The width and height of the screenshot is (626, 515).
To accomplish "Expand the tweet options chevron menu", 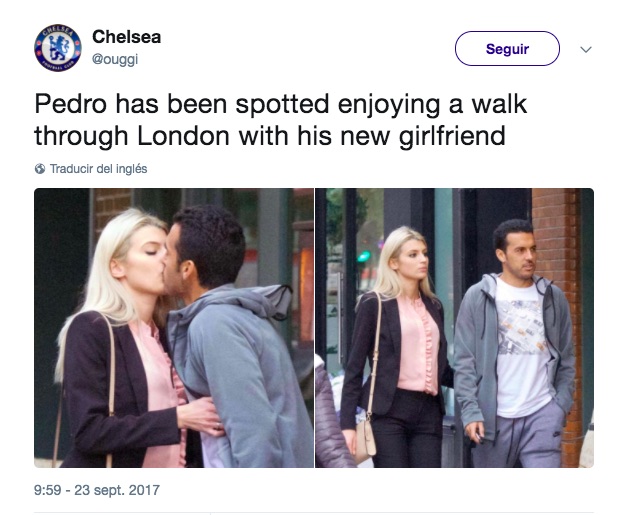I will pos(586,50).
